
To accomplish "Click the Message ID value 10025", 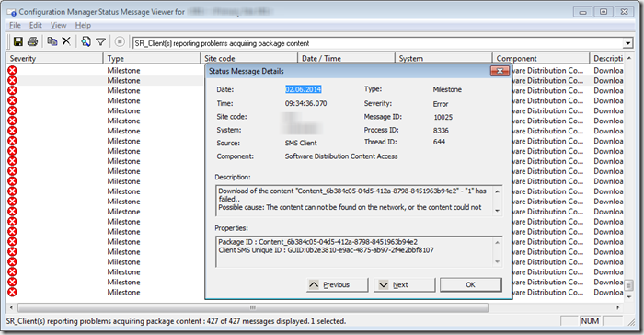I will [x=443, y=117].
